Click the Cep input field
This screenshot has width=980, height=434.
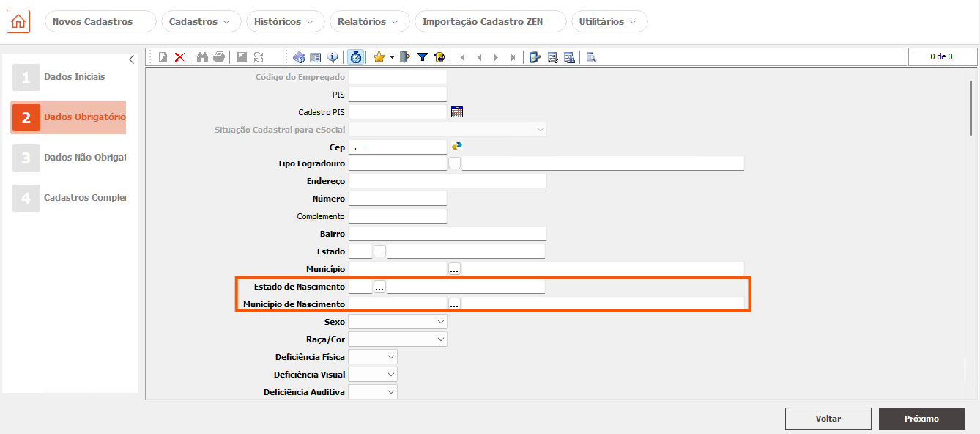398,147
